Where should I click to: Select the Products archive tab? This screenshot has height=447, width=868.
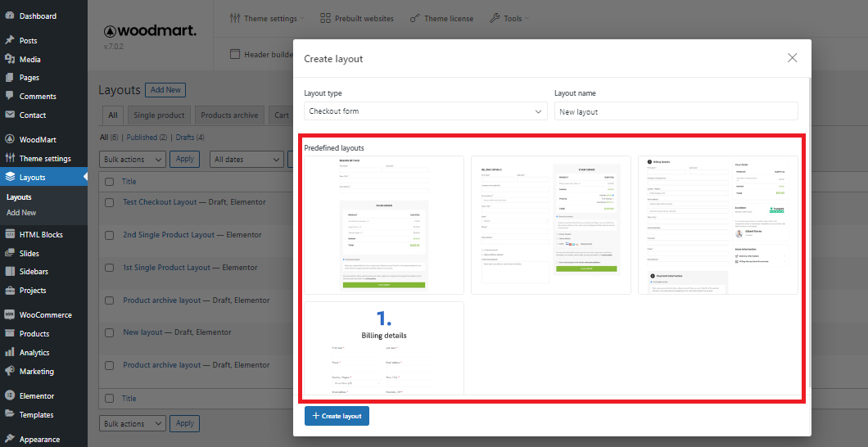tap(229, 115)
